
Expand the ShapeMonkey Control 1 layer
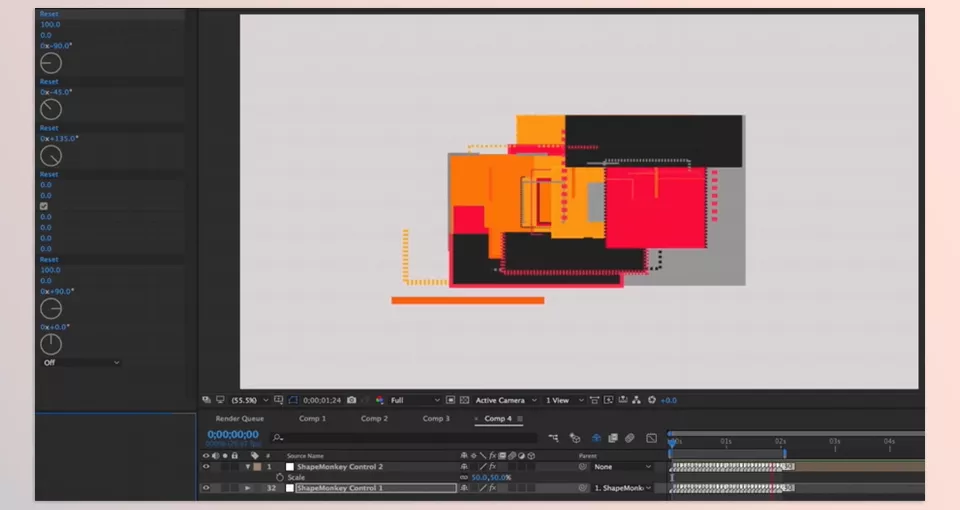(248, 488)
